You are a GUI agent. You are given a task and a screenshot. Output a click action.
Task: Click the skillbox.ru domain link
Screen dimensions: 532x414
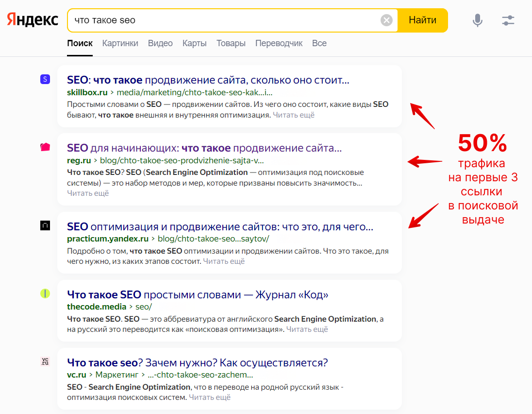[87, 92]
